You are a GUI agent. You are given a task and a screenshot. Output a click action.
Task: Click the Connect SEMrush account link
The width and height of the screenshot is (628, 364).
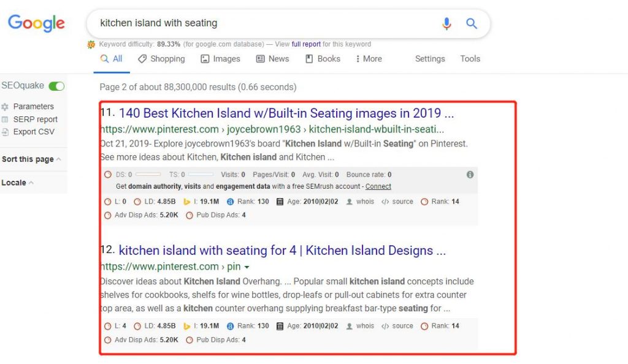tap(378, 186)
